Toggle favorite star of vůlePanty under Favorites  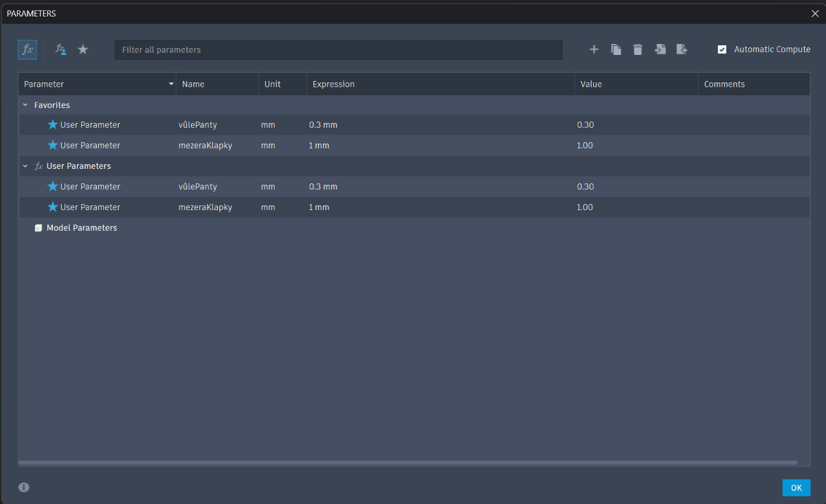click(53, 125)
